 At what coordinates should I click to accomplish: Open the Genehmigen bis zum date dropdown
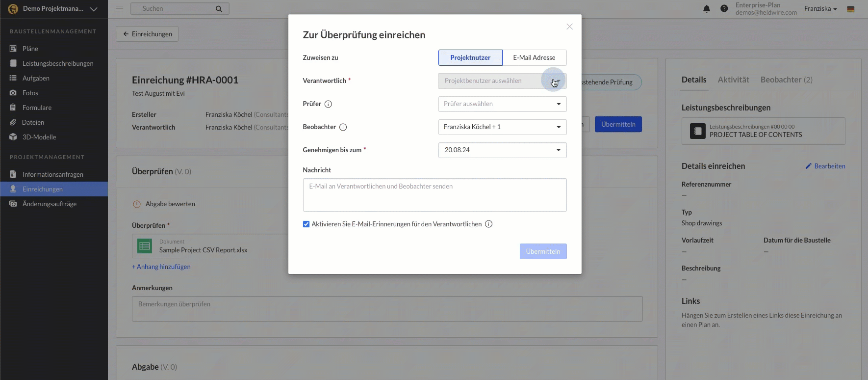[502, 150]
